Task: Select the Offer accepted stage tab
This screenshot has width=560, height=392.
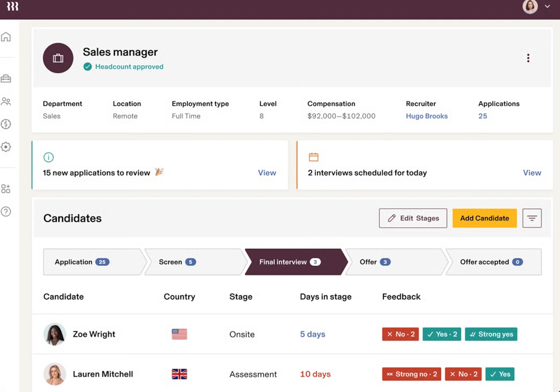Action: (x=494, y=262)
